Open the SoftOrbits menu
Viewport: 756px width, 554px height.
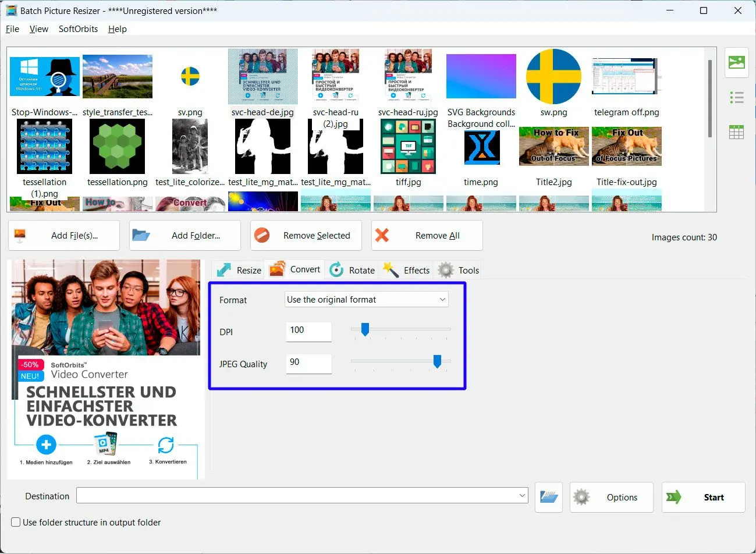pos(78,29)
